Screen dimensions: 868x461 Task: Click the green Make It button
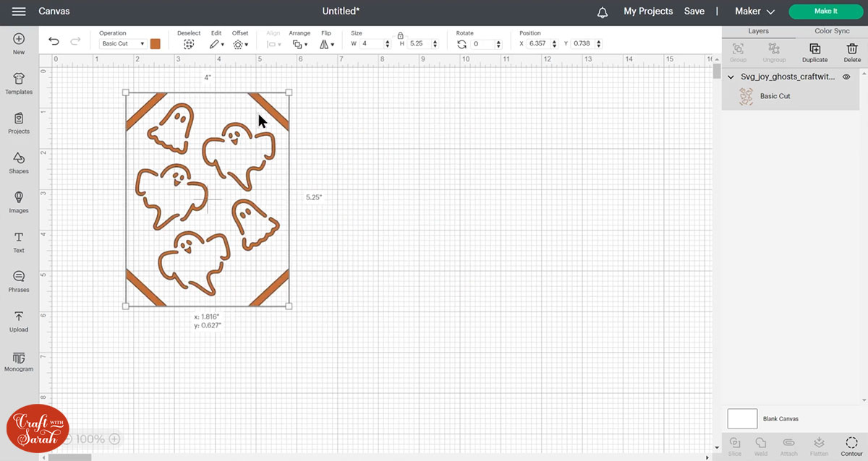point(825,12)
